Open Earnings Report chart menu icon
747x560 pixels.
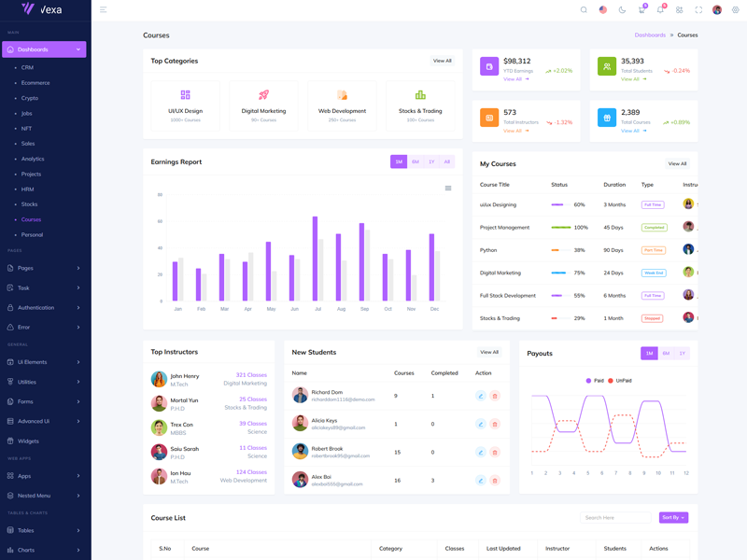click(448, 189)
